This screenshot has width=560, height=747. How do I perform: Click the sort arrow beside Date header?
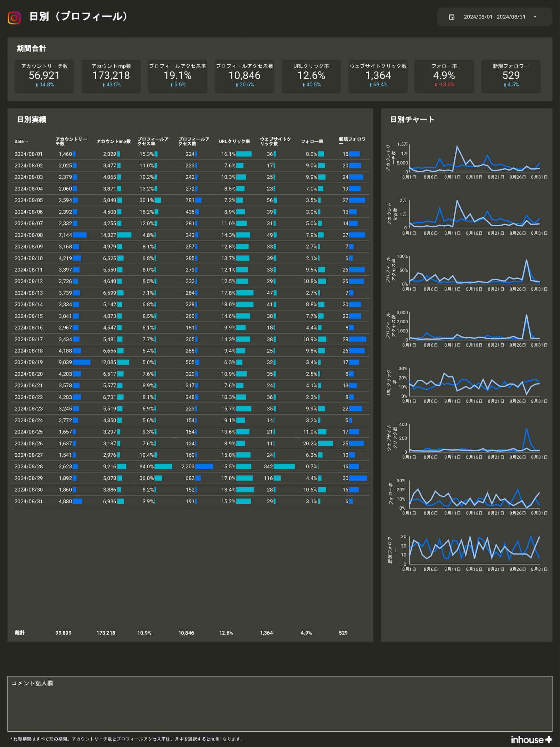(x=27, y=142)
